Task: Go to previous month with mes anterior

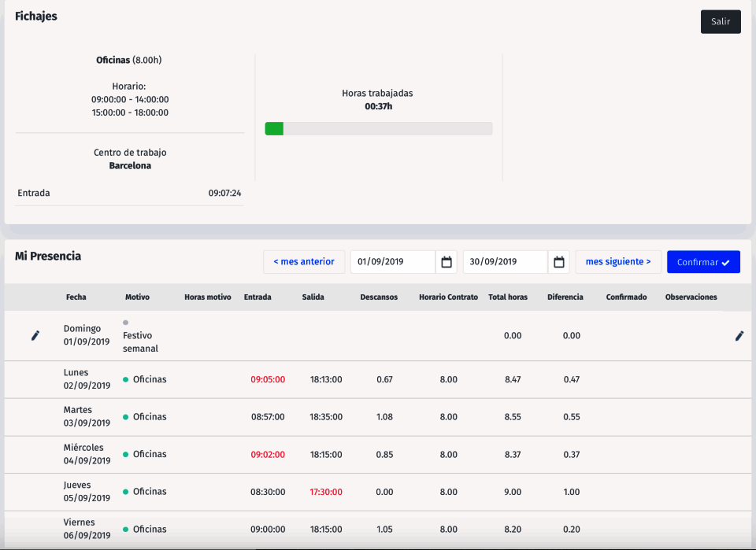Action: coord(303,262)
